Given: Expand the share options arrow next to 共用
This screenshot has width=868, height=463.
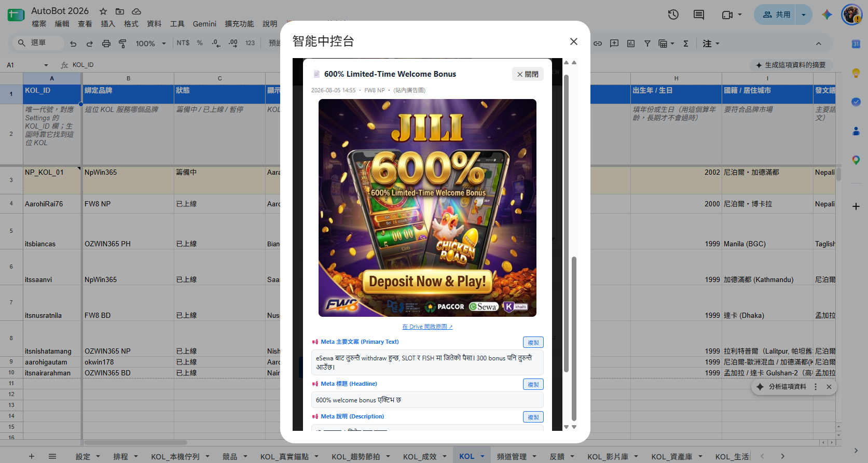Looking at the screenshot, I should pos(804,15).
